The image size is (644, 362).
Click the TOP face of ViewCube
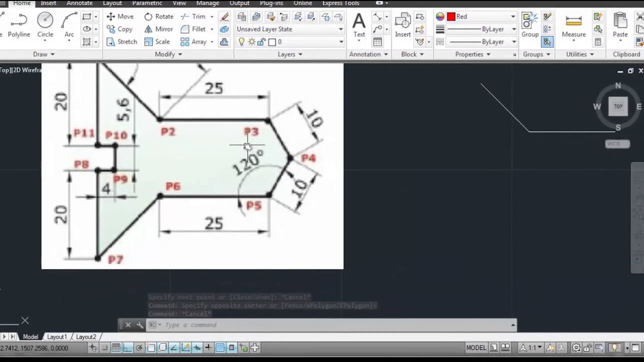click(618, 107)
